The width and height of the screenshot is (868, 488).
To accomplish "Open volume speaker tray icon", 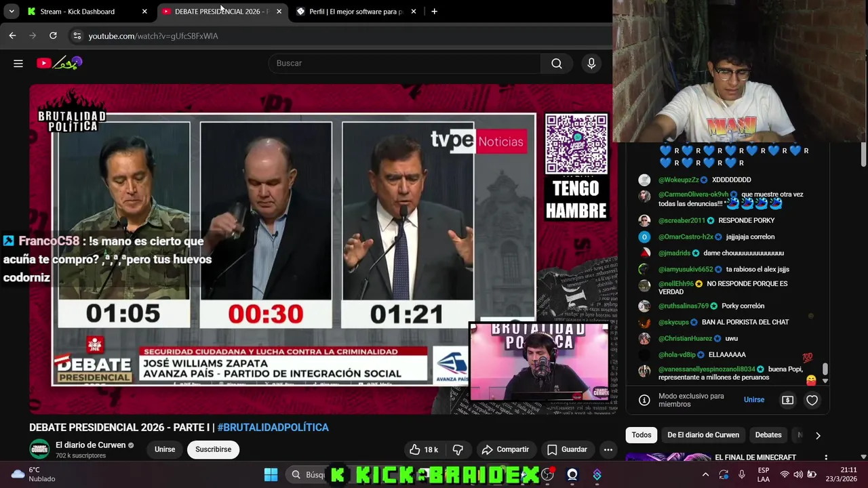I will tap(798, 474).
